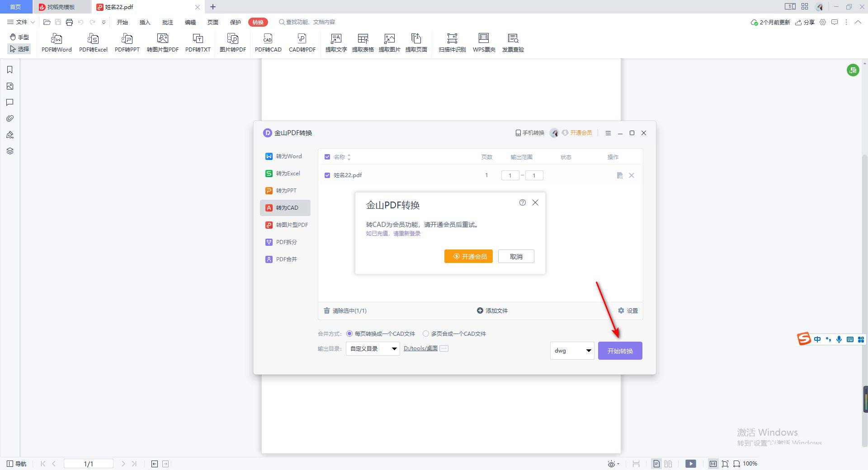Viewport: 868px width, 470px height.
Task: Open the dialog hamburger menu
Action: [608, 133]
